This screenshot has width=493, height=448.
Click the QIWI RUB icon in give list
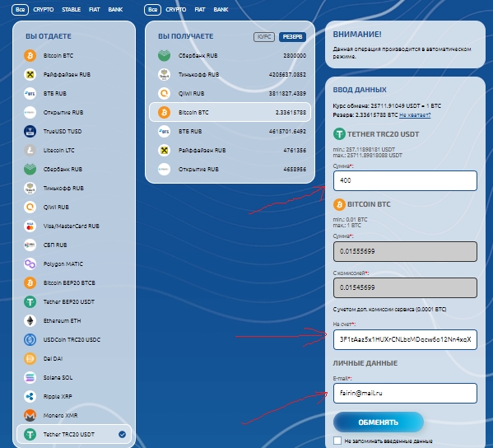coord(30,207)
